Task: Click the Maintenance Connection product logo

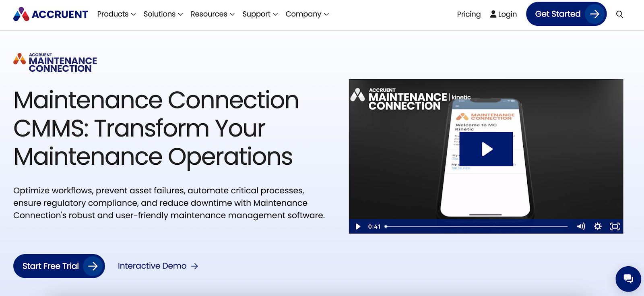Action: (56, 63)
